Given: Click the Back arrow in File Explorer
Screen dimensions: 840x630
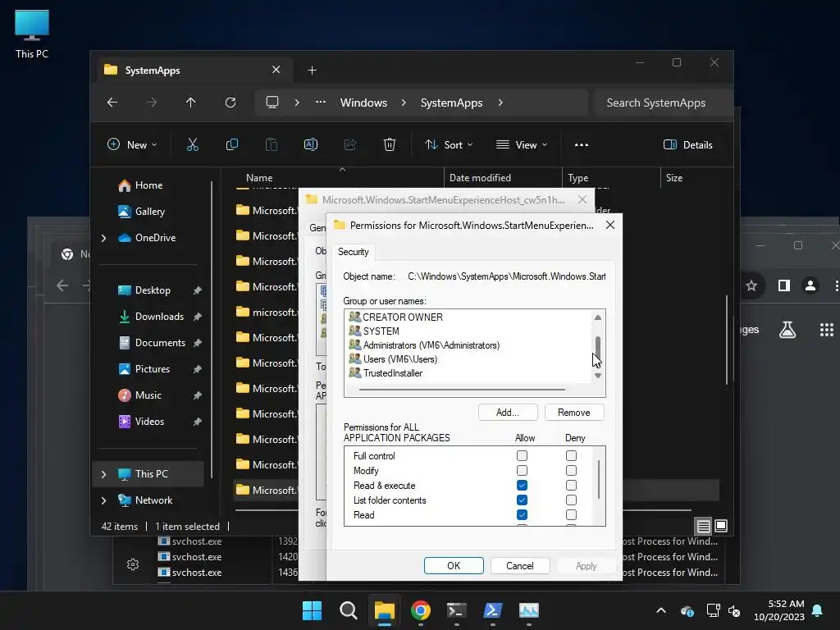Looking at the screenshot, I should tap(112, 103).
